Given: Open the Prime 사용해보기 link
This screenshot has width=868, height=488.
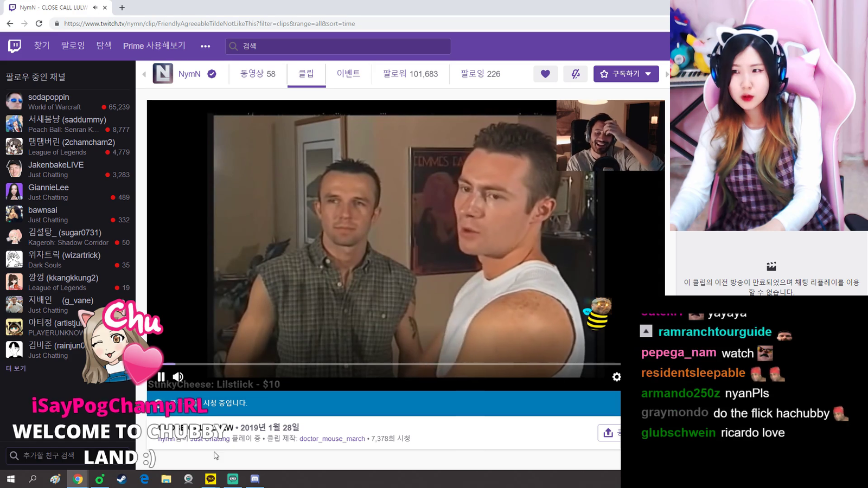Looking at the screenshot, I should 154,46.
